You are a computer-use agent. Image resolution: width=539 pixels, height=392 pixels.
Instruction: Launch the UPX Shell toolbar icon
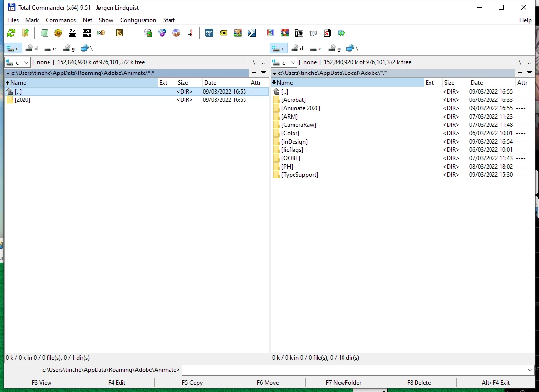87,33
